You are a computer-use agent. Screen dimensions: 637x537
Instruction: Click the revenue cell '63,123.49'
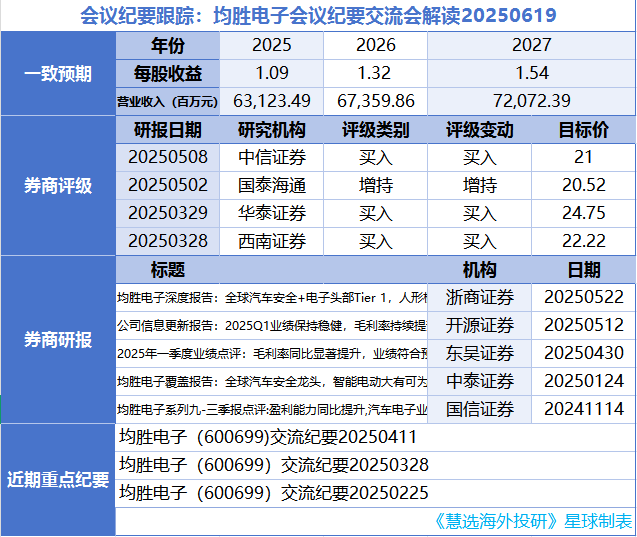click(271, 102)
